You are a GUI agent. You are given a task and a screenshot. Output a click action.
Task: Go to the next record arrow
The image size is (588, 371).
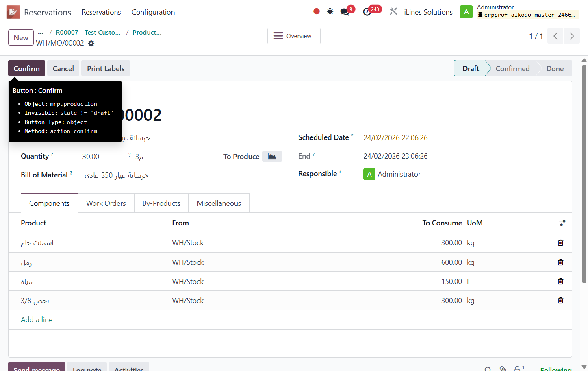click(x=572, y=36)
